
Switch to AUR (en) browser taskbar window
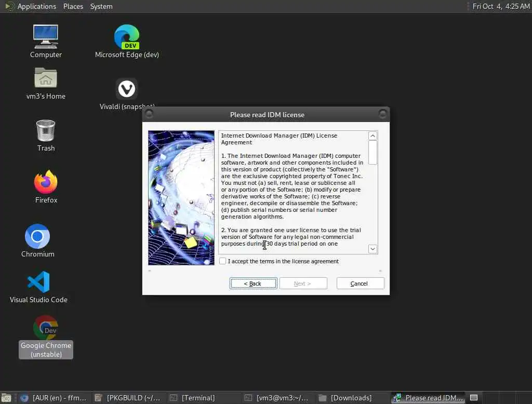click(x=54, y=398)
